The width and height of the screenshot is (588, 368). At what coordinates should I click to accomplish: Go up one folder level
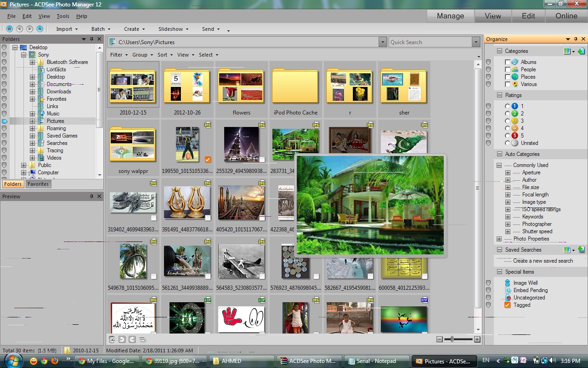click(40, 29)
